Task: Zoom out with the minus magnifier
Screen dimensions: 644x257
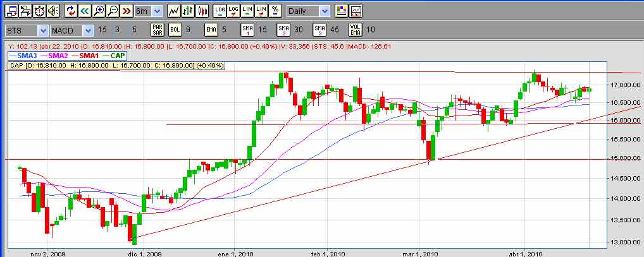Action: click(x=113, y=11)
